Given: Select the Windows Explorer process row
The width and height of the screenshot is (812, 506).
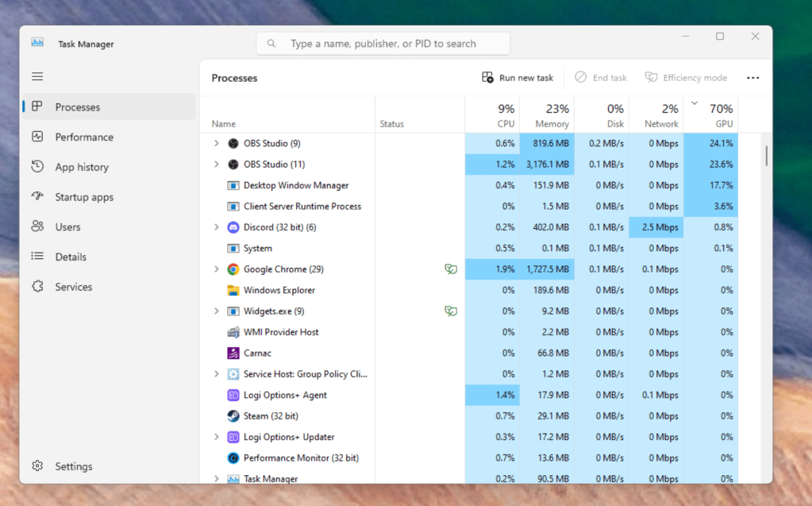Looking at the screenshot, I should click(x=469, y=290).
